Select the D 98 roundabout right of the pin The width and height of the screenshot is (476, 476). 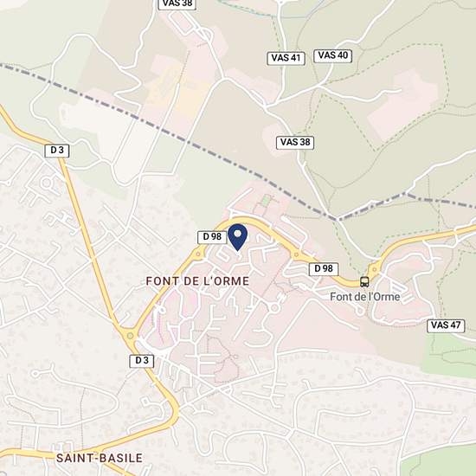coord(296,254)
